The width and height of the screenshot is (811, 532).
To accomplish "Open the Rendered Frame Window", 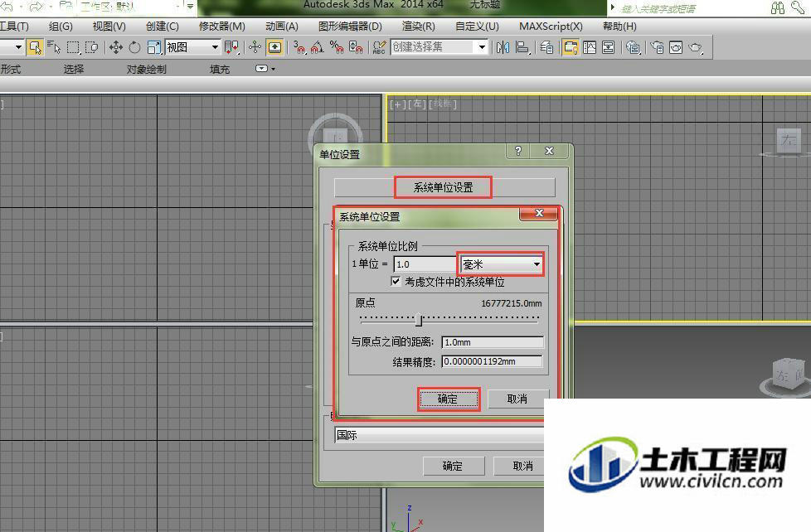I will (676, 47).
